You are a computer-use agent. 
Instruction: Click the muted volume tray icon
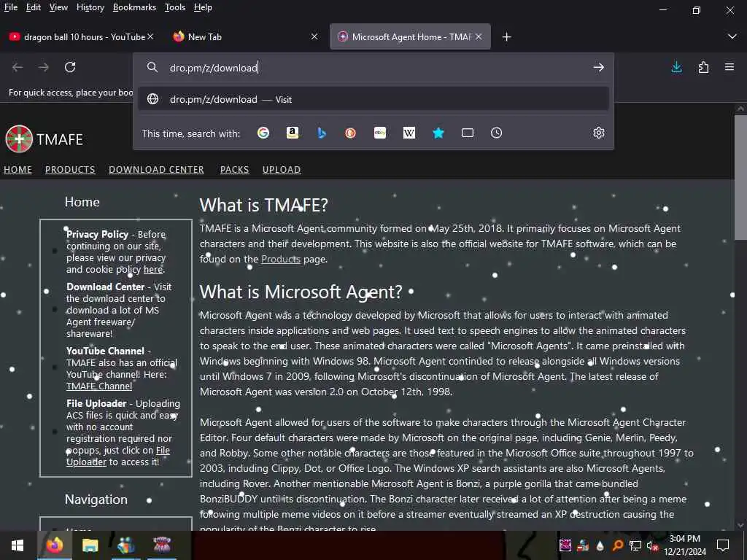coord(651,545)
